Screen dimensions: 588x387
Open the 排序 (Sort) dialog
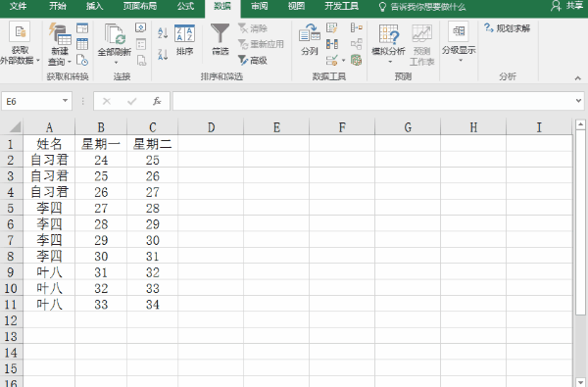(184, 40)
